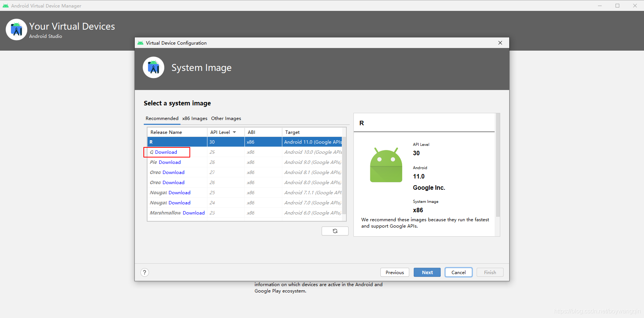644x318 pixels.
Task: Close the Virtual Device Configuration dialog
Action: [500, 43]
